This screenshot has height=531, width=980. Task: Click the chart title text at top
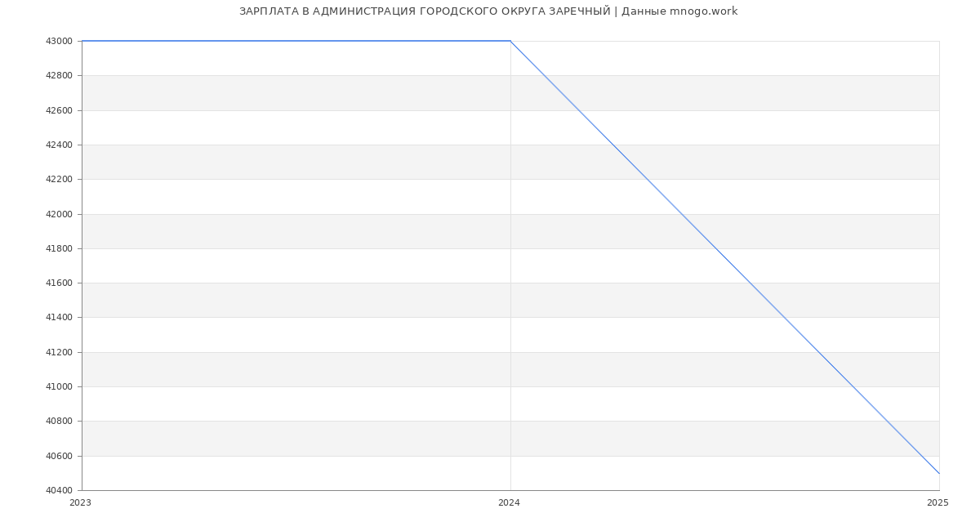point(488,11)
